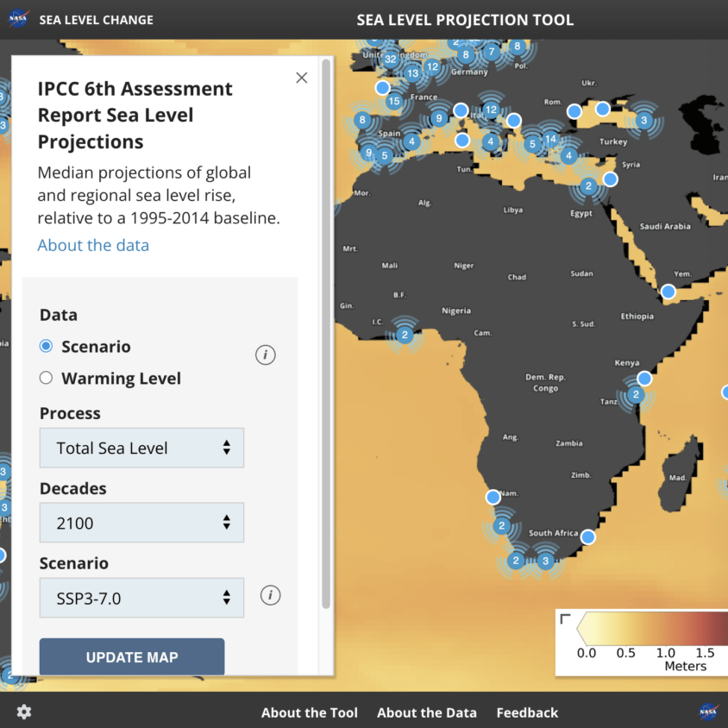This screenshot has width=728, height=728.
Task: Select the cluster marker with 3 near Turkey
Action: 643,121
